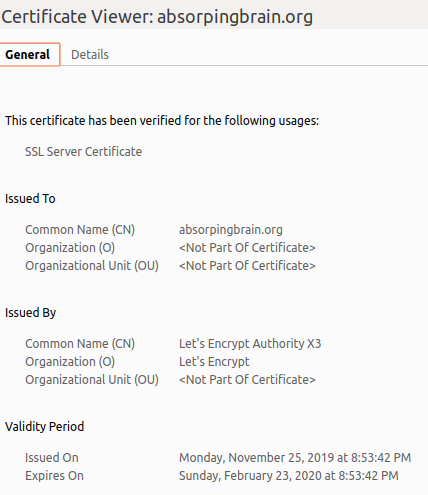Click the Expires On date February 23, 2020
Viewport: 428px width, 495px height.
[x=289, y=476]
